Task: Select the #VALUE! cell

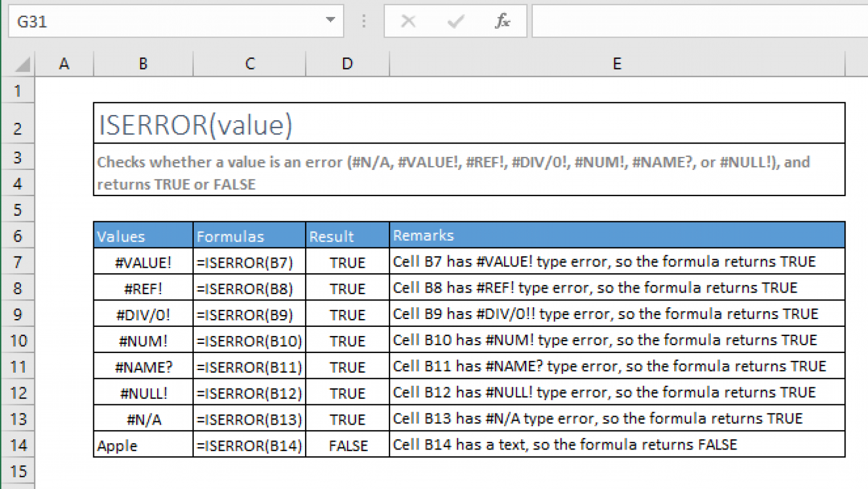Action: pyautogui.click(x=143, y=262)
